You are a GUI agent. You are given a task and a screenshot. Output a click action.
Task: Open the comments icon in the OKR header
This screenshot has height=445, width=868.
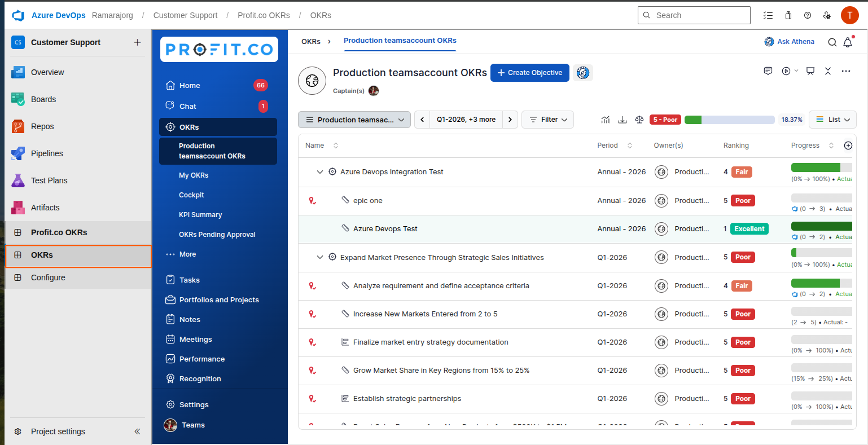[768, 71]
